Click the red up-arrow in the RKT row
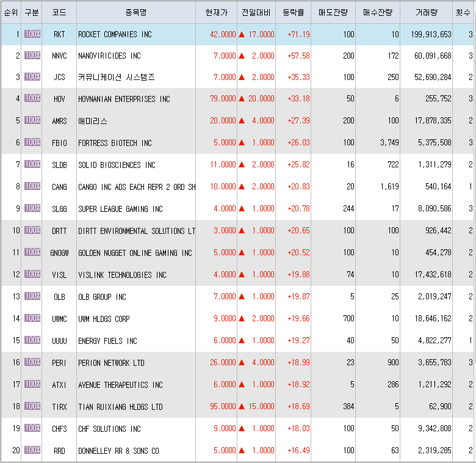This screenshot has height=463, width=476. coord(242,34)
